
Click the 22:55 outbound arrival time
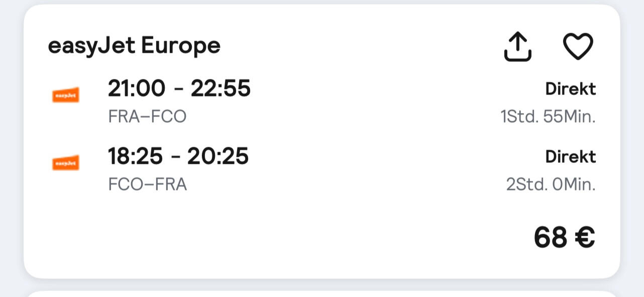[x=221, y=89]
